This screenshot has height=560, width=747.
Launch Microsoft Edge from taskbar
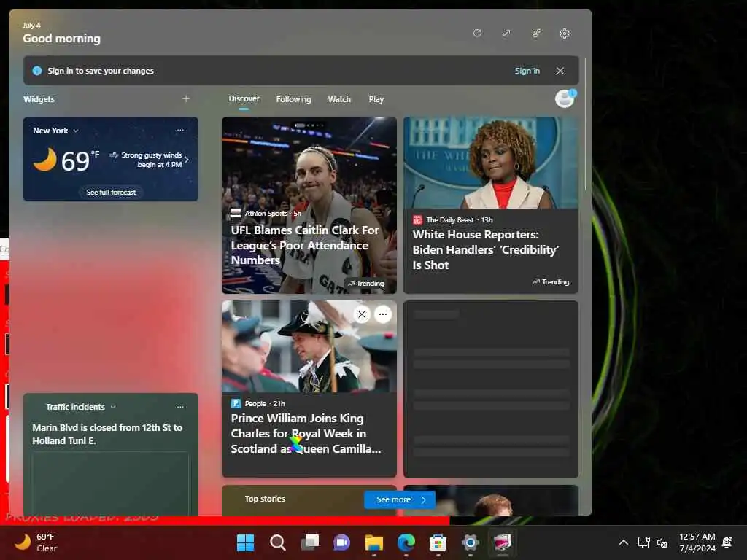tap(406, 542)
